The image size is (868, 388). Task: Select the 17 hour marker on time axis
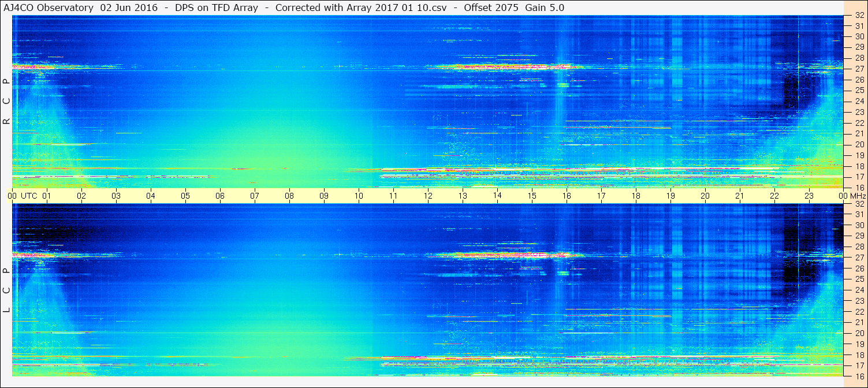click(601, 196)
